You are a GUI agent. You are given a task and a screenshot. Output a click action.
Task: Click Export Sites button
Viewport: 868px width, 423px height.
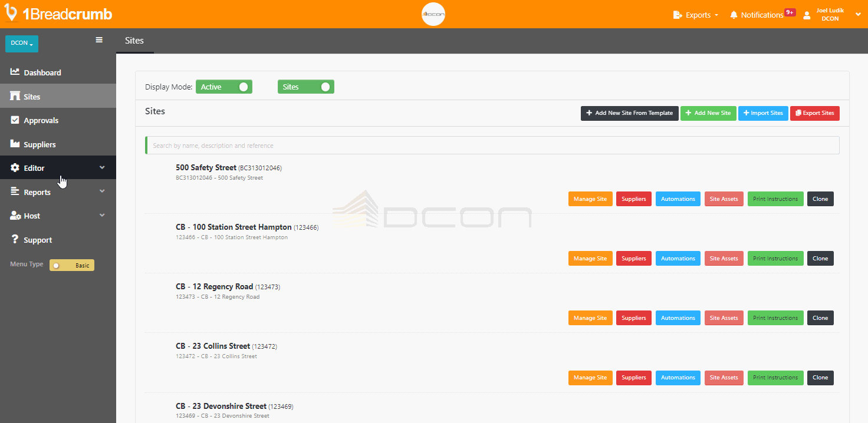pyautogui.click(x=814, y=113)
